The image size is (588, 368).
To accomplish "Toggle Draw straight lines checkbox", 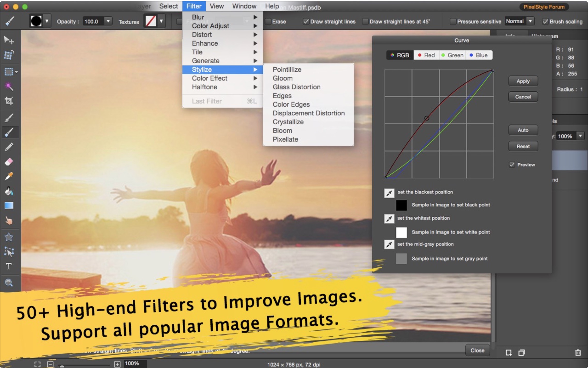I will (306, 22).
